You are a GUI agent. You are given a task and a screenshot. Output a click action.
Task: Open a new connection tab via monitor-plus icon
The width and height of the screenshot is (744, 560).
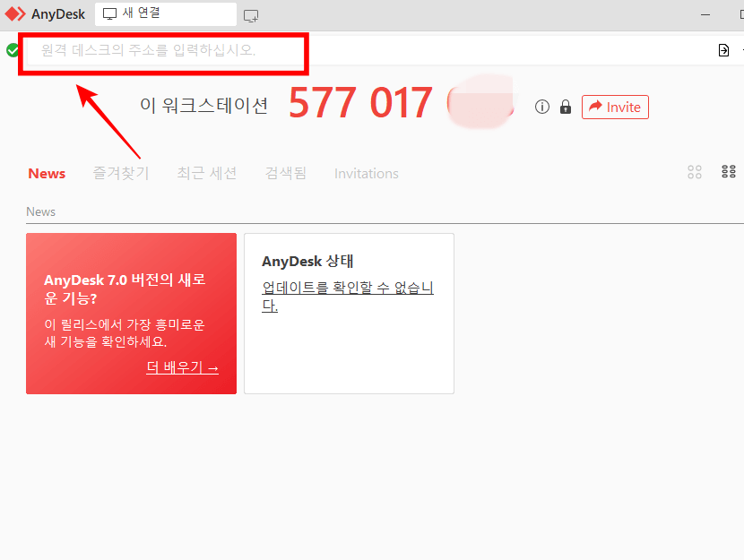coord(250,14)
